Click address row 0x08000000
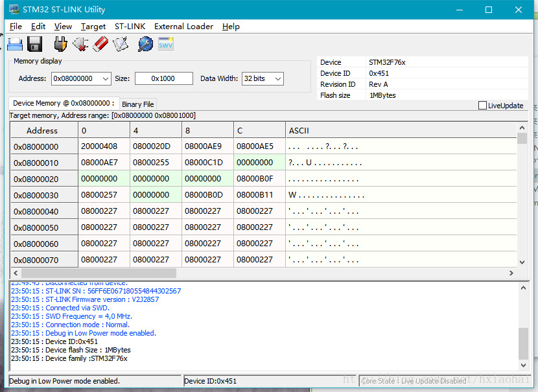The height and width of the screenshot is (392, 538). 44,146
